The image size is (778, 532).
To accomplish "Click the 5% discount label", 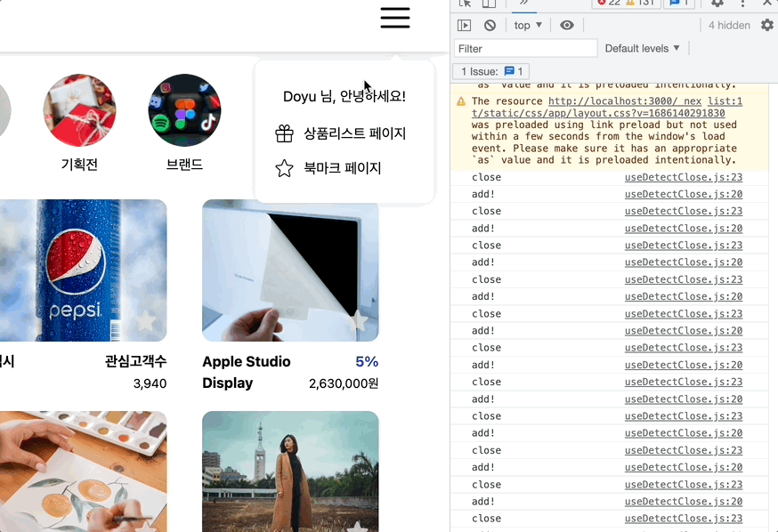I will 367,362.
